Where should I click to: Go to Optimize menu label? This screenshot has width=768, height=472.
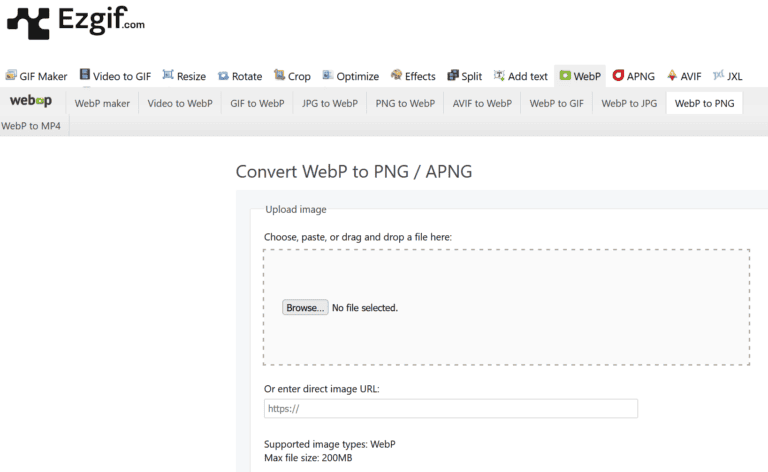[358, 76]
